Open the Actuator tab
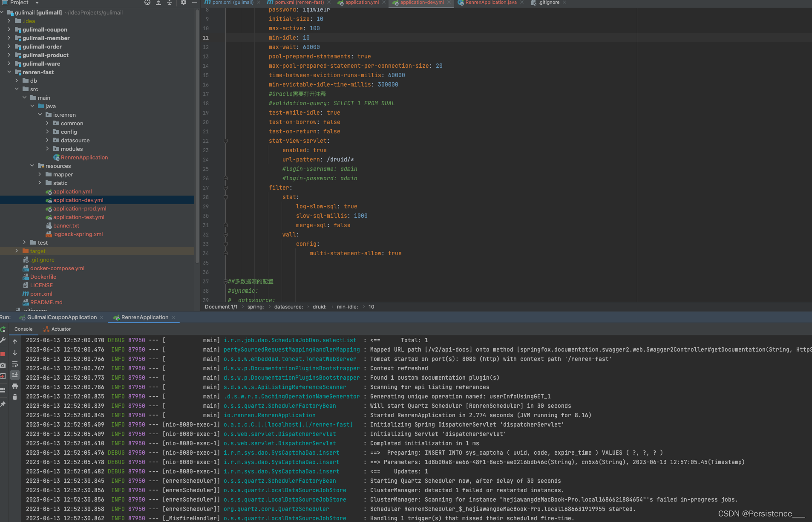Image resolution: width=812 pixels, height=522 pixels. [x=57, y=329]
